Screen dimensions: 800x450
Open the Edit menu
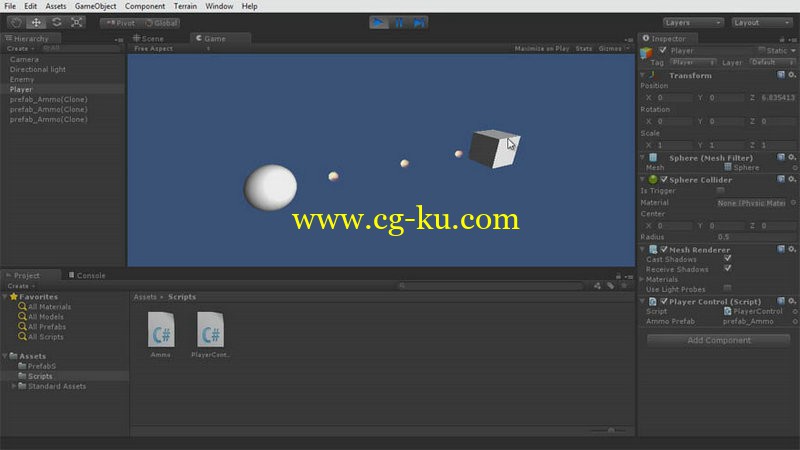pyautogui.click(x=31, y=6)
